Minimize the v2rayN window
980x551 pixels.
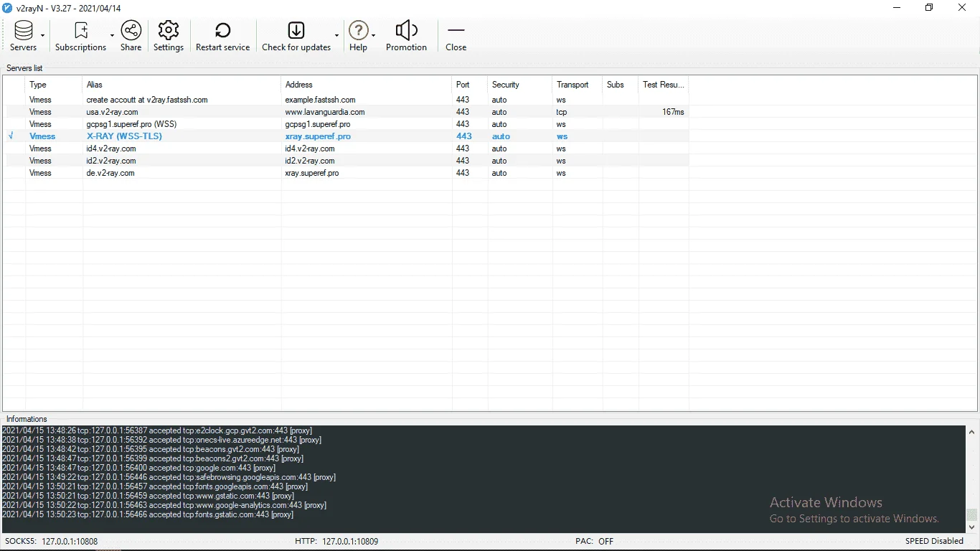click(897, 8)
